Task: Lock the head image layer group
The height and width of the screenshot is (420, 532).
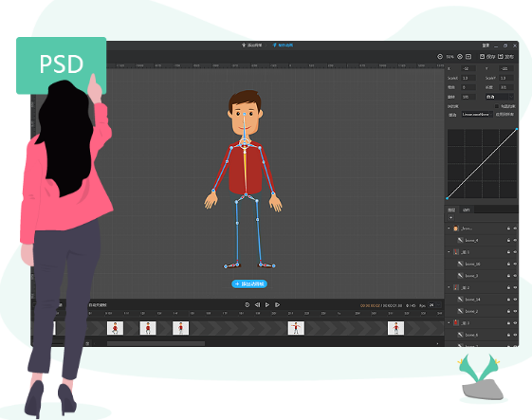Action: 508,228
